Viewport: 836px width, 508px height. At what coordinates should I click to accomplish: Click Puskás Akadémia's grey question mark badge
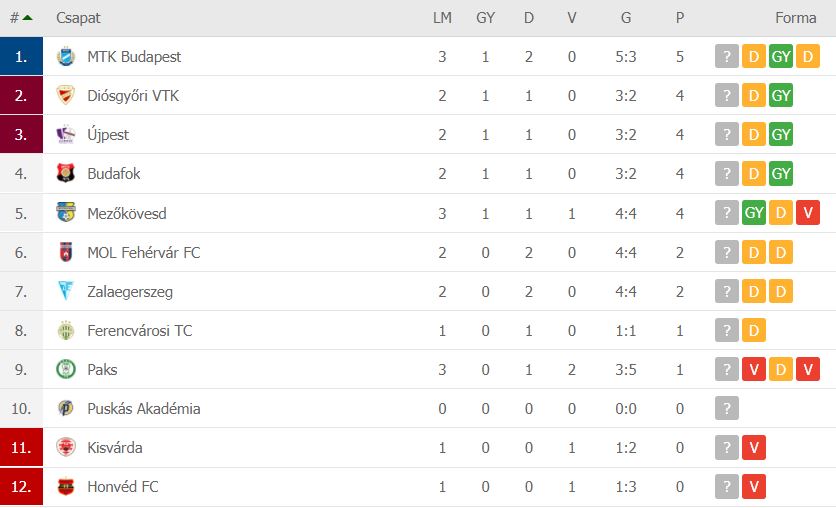pos(727,408)
